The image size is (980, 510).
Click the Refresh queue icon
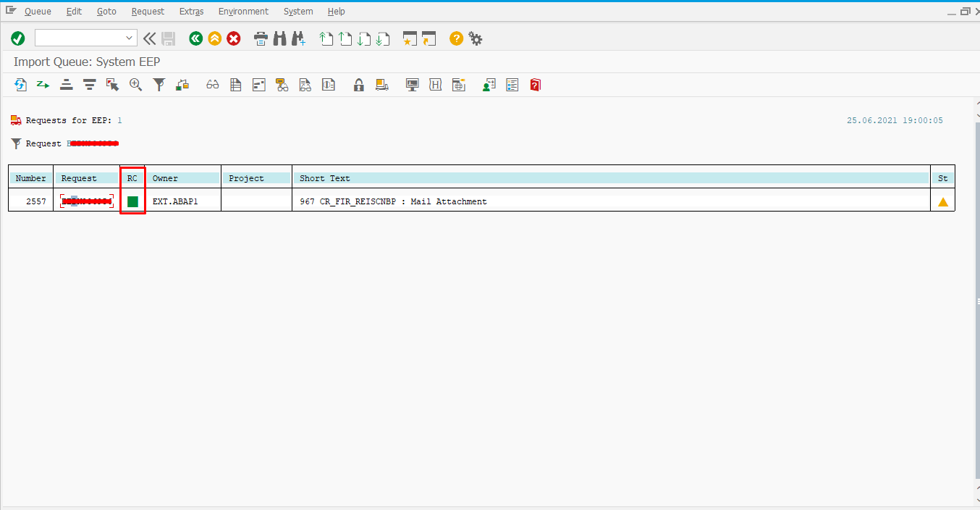click(x=20, y=85)
